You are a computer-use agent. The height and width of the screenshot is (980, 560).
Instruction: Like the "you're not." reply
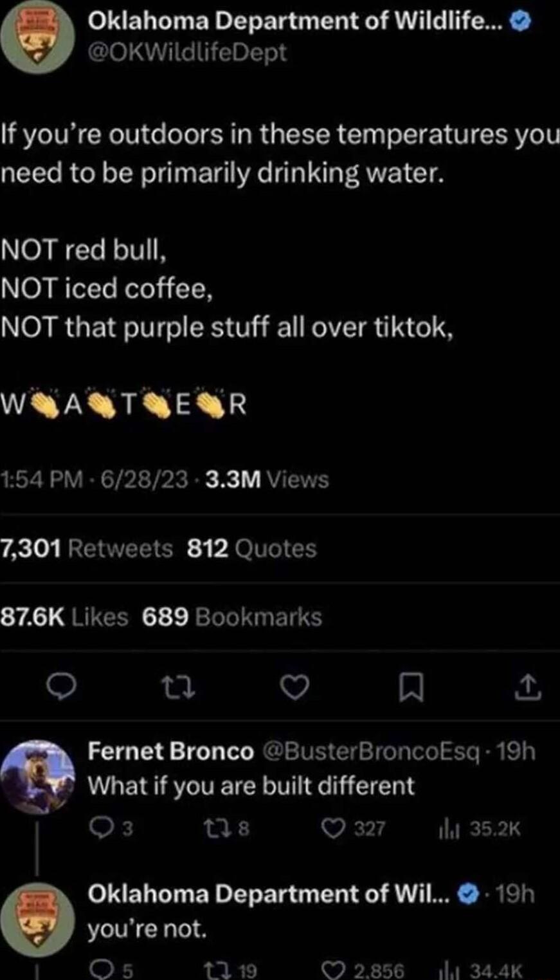tap(333, 970)
